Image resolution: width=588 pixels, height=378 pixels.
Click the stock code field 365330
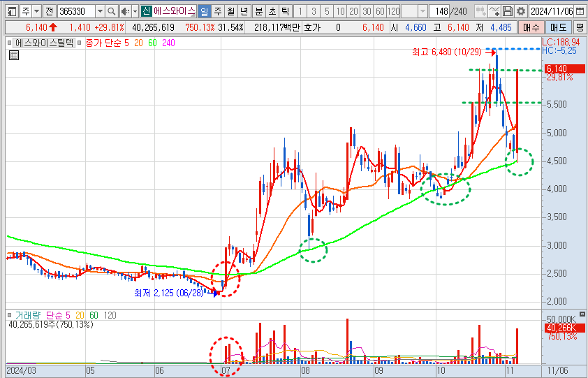click(76, 12)
